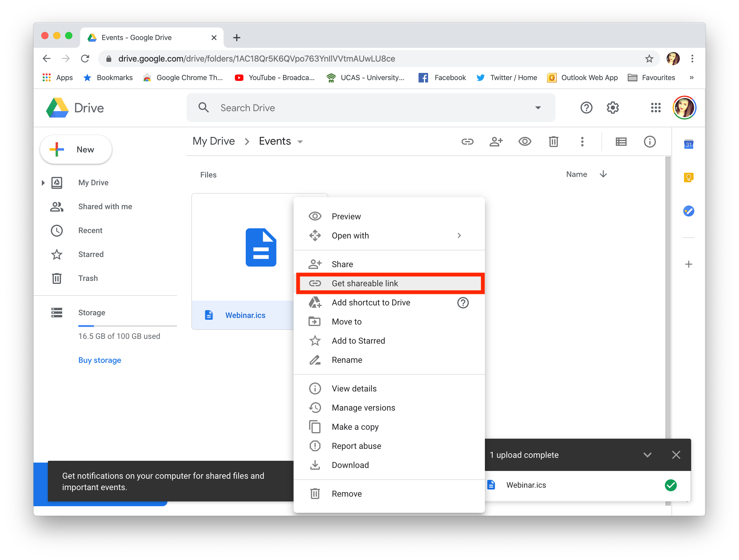Open Recent files

[90, 230]
